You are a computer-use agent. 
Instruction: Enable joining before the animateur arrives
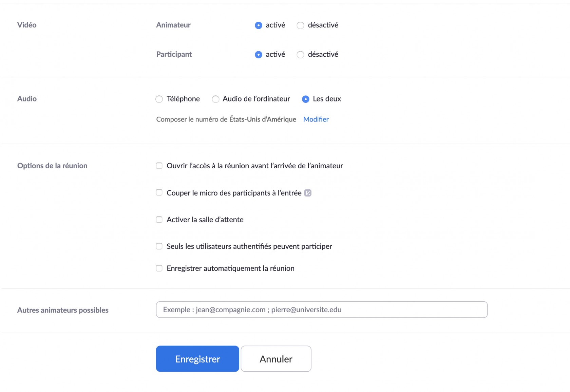coord(159,166)
